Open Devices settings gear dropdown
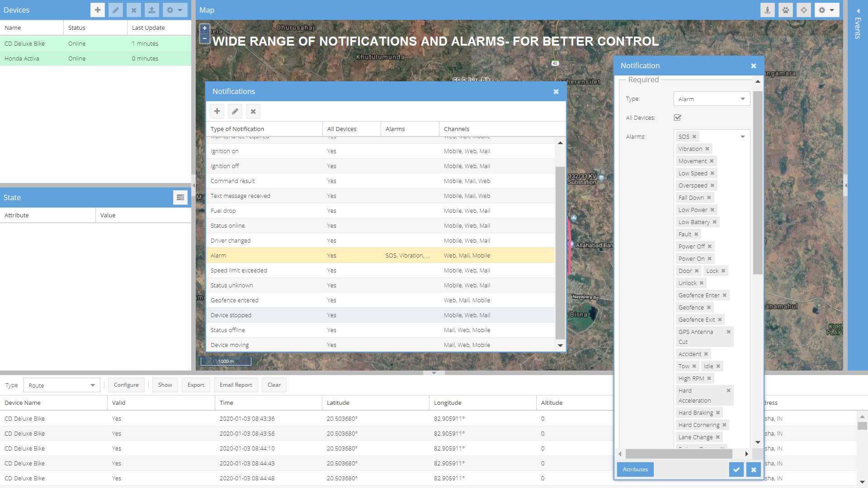 175,10
